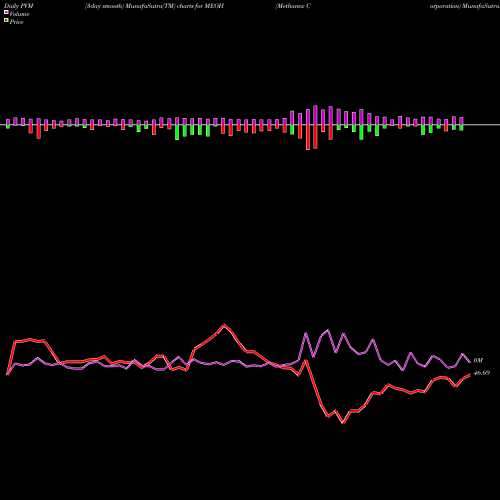Click the tallest magenta volume bar
This screenshot has width=500, height=500.
pyautogui.click(x=315, y=115)
